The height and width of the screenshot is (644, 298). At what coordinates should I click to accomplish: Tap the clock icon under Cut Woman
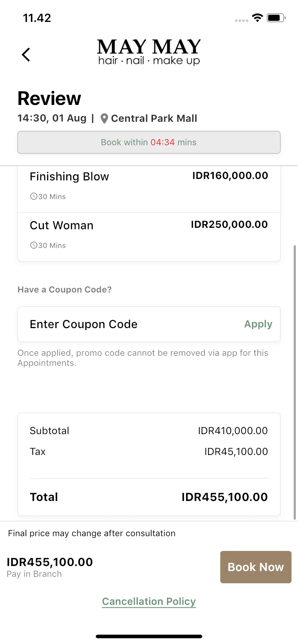tap(33, 245)
